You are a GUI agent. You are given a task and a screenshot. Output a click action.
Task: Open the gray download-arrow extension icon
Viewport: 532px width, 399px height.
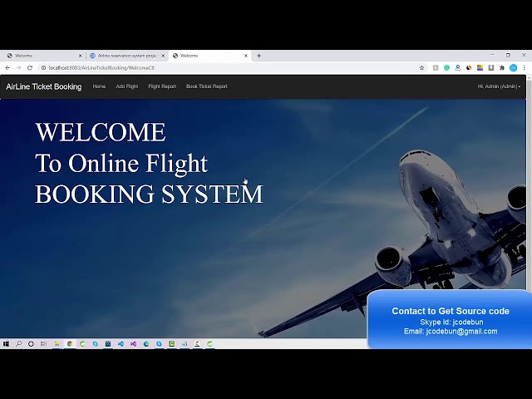click(491, 68)
